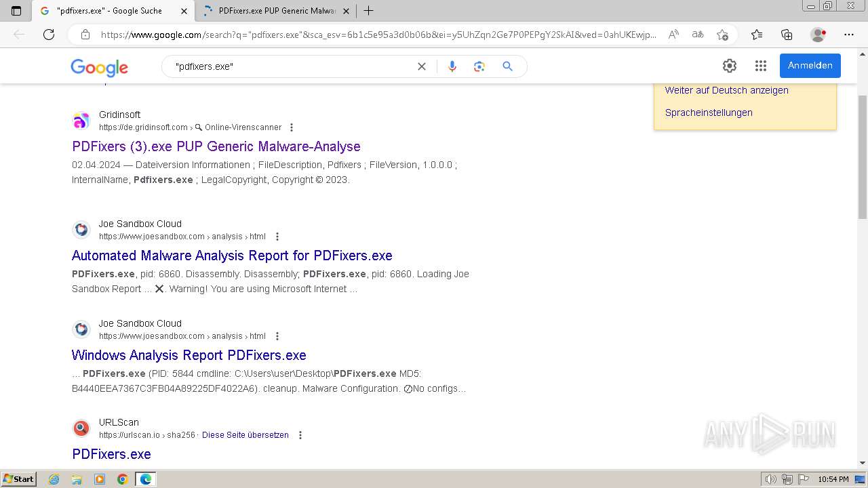Open File Explorer from the taskbar
The width and height of the screenshot is (868, 488).
pyautogui.click(x=77, y=479)
